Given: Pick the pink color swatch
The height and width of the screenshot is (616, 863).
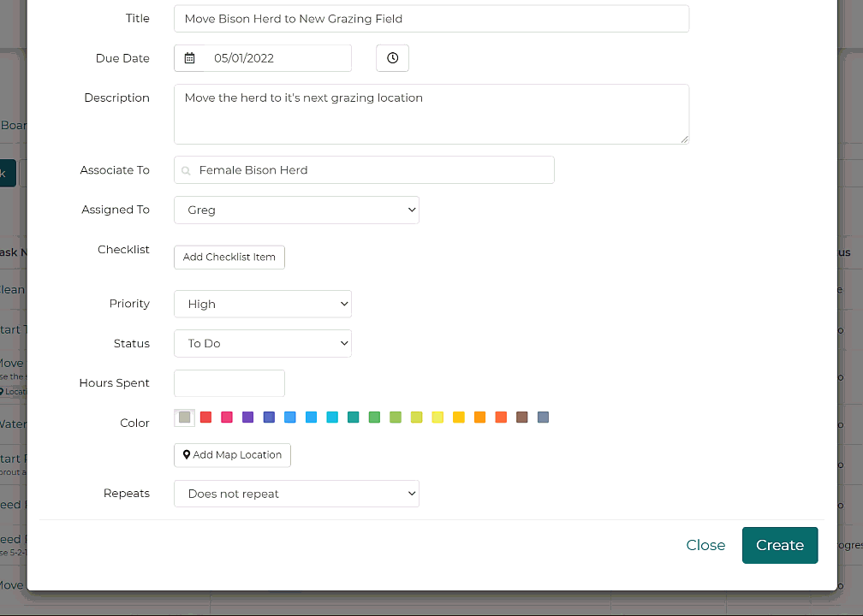Looking at the screenshot, I should click(227, 418).
